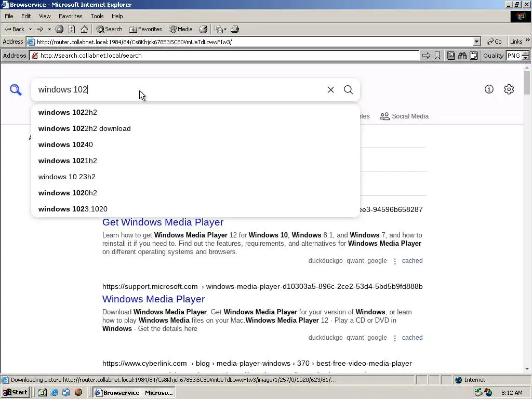Viewport: 532px width, 399px height.
Task: Open the 'Windows Media Player' result link
Action: (x=153, y=299)
